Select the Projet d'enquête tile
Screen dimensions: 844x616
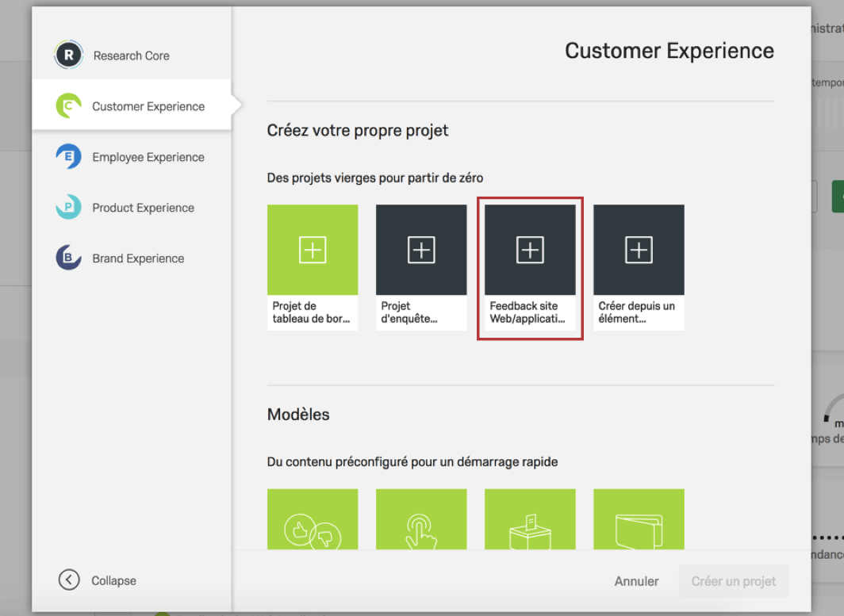421,267
